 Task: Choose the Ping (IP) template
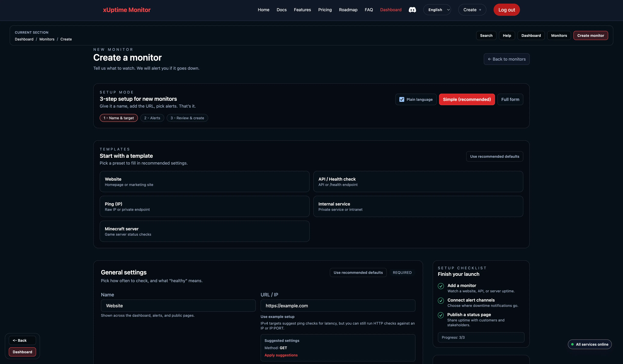204,207
